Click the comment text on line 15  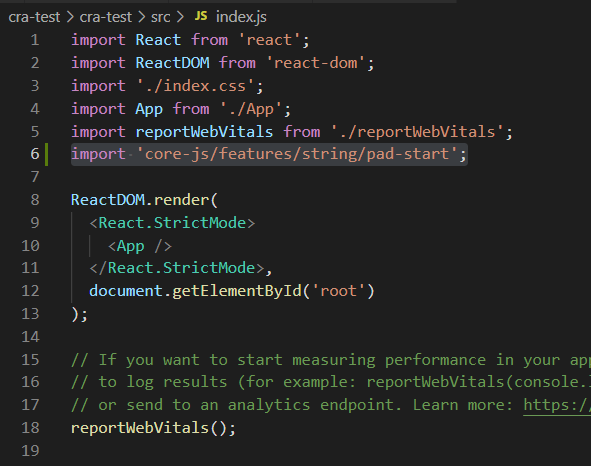click(331, 360)
